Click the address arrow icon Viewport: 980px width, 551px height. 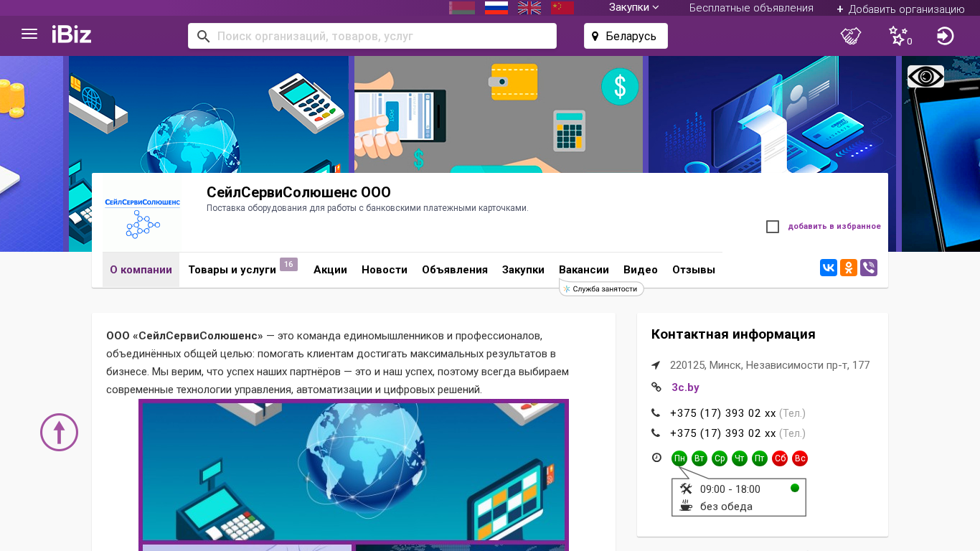656,365
